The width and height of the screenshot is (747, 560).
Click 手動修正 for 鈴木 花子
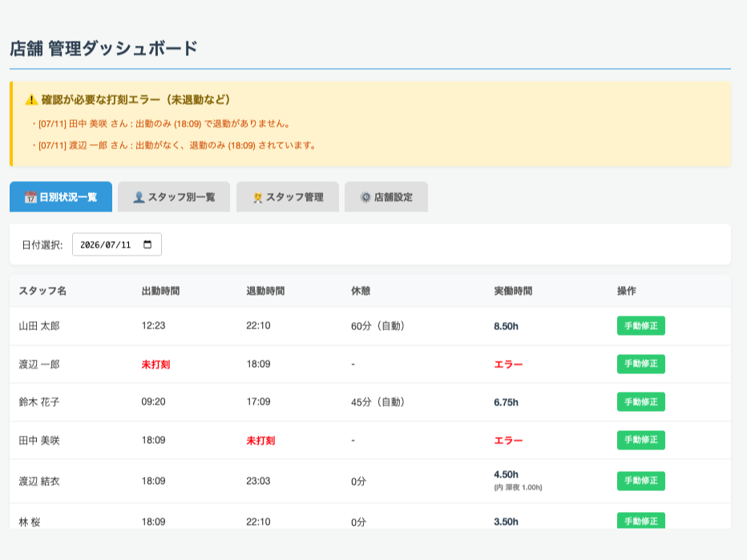(640, 402)
